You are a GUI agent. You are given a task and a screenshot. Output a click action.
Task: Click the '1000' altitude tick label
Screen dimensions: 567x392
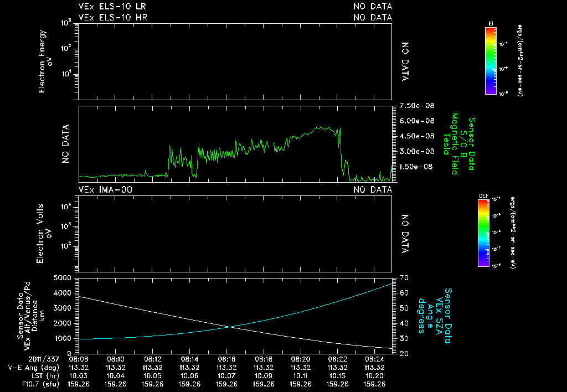tap(62, 338)
